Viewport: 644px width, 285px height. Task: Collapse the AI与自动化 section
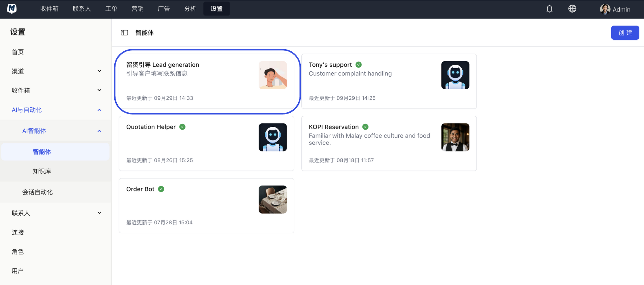[x=99, y=110]
